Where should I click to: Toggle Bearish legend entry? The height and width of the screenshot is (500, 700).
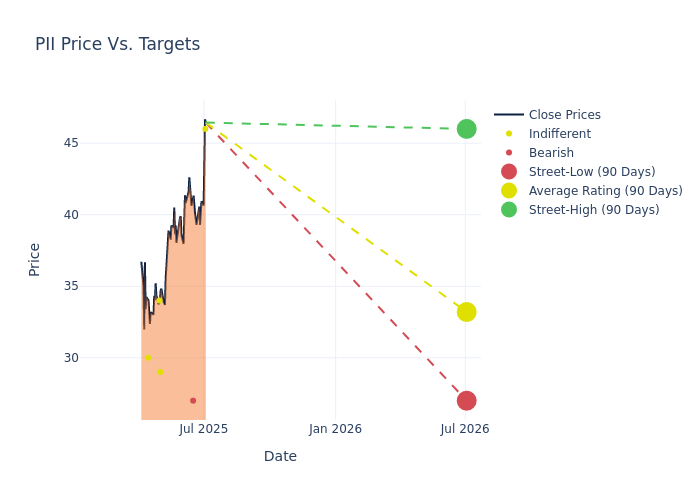[551, 153]
